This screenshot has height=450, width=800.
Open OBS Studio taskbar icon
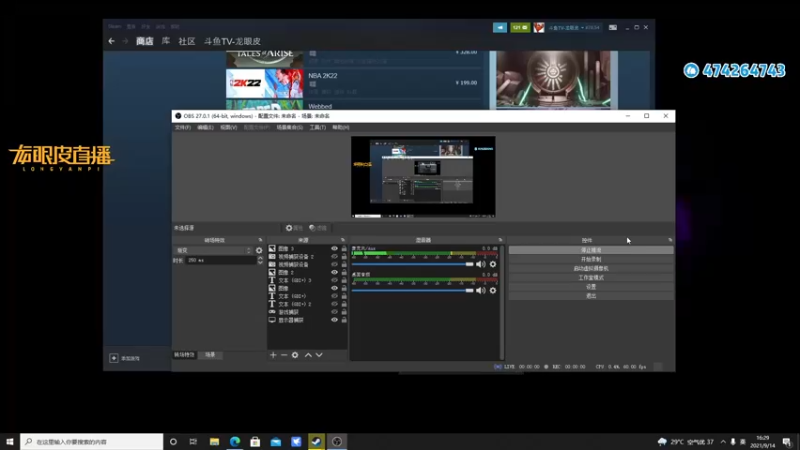[337, 441]
